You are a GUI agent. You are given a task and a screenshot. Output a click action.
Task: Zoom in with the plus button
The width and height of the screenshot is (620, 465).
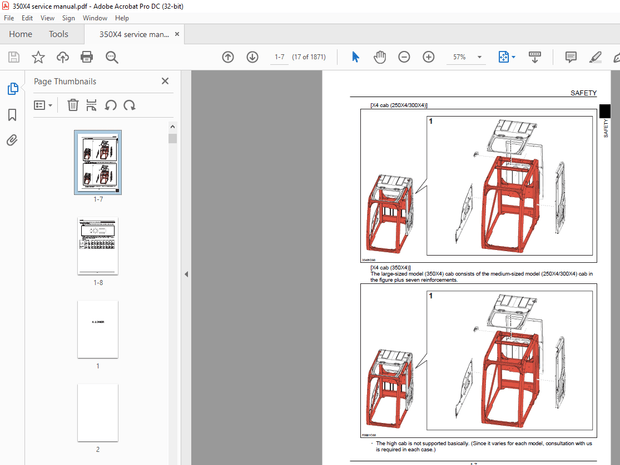coord(428,57)
